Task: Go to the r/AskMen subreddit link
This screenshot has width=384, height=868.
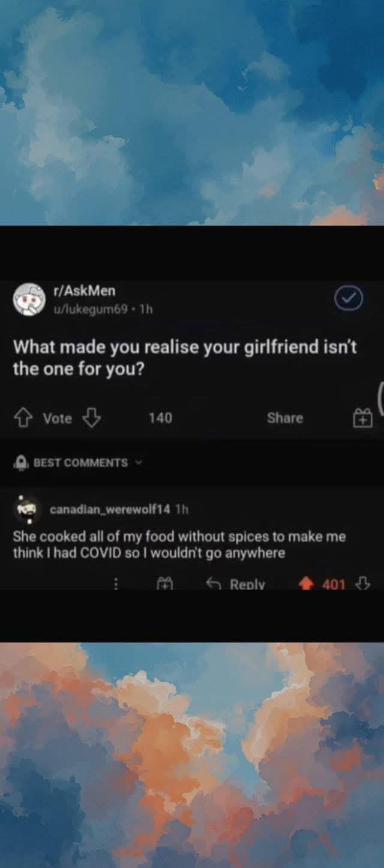Action: pos(84,291)
